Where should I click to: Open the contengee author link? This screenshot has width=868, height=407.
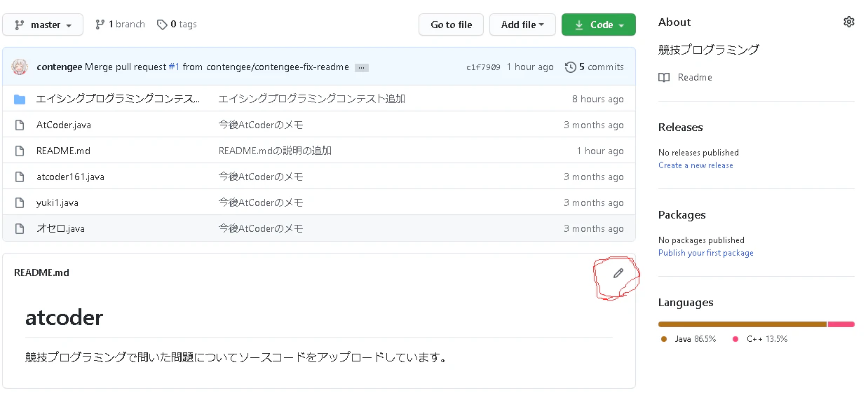[59, 67]
